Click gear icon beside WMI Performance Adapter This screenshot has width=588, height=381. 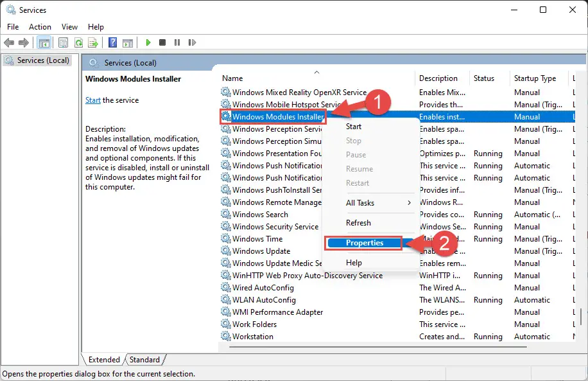[x=226, y=312]
